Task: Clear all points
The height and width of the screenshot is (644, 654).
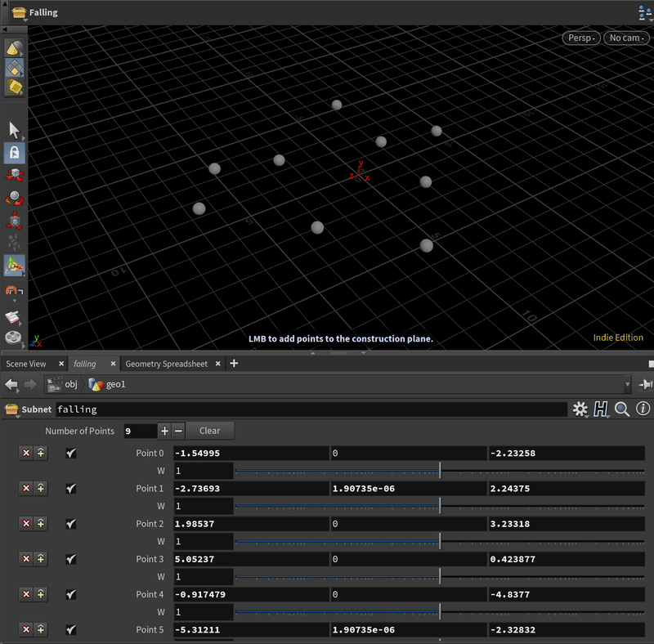Action: tap(209, 431)
